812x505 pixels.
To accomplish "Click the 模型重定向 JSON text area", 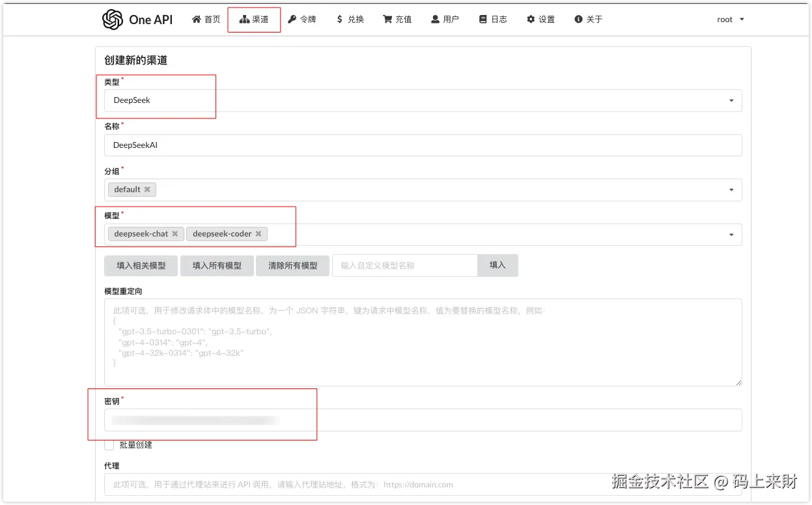I will [423, 342].
